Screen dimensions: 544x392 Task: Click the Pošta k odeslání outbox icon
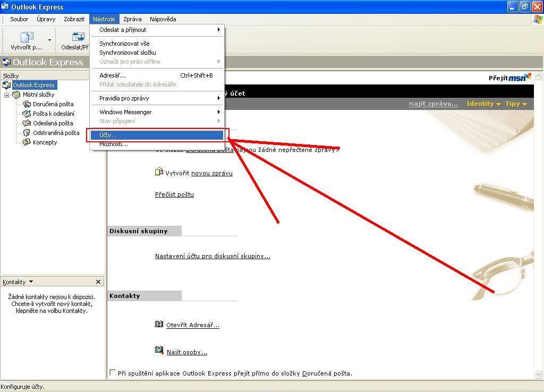(27, 114)
